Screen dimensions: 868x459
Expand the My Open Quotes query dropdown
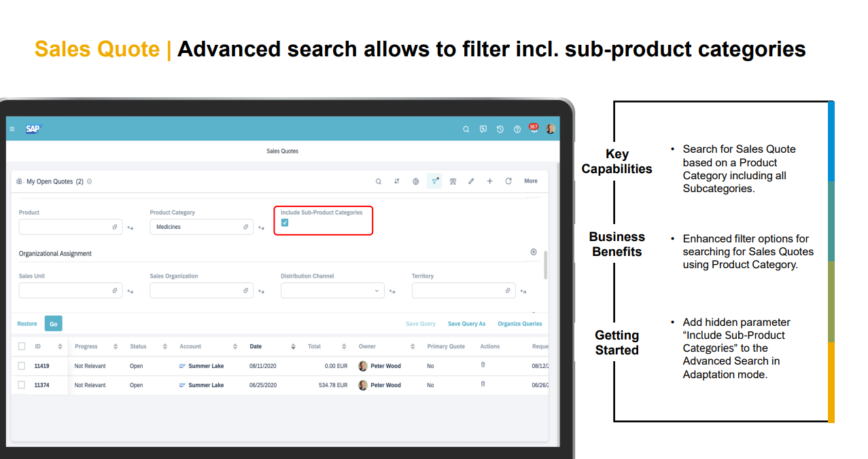pyautogui.click(x=90, y=182)
